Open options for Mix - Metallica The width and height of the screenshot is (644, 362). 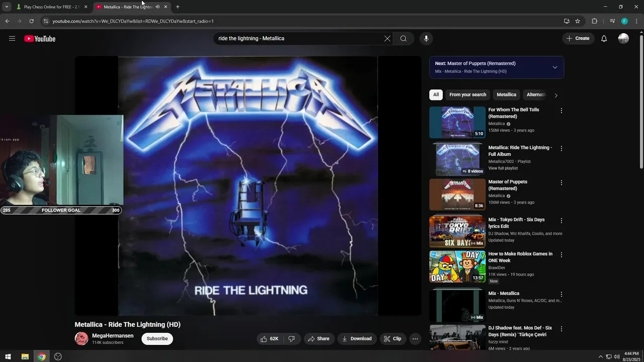click(561, 295)
